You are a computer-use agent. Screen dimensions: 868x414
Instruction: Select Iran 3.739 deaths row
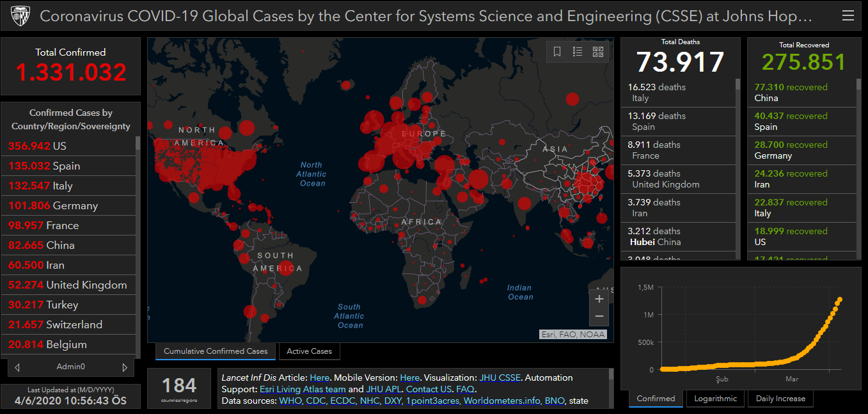point(678,208)
